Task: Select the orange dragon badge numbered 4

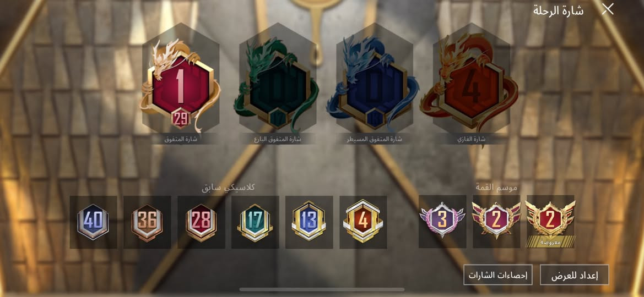Action: point(471,85)
